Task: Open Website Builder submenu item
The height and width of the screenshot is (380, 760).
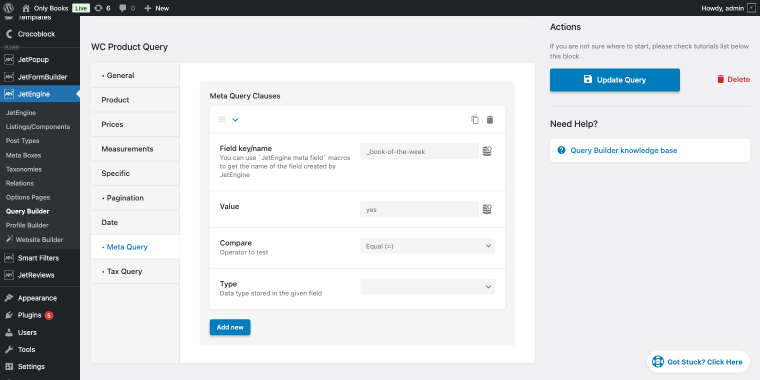Action: coord(35,239)
